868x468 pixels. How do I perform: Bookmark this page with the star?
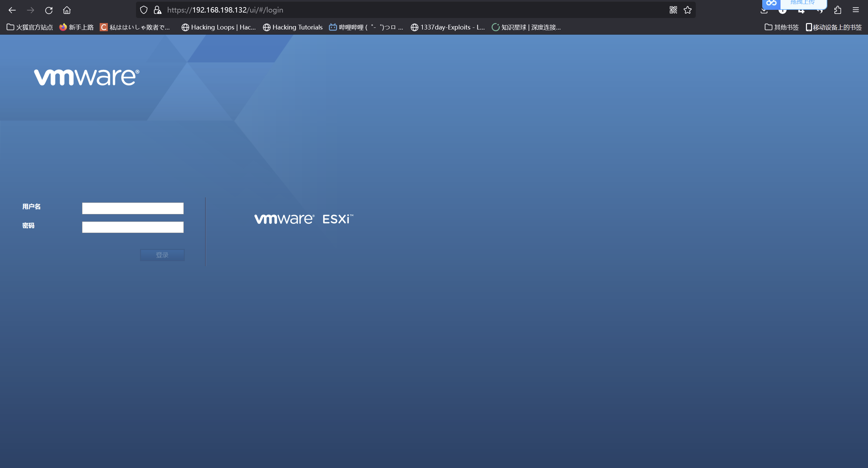pyautogui.click(x=688, y=10)
